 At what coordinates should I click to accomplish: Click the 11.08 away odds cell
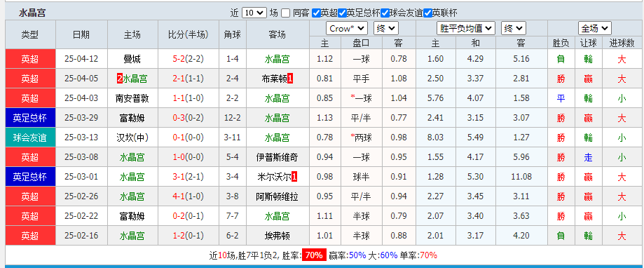pyautogui.click(x=521, y=177)
